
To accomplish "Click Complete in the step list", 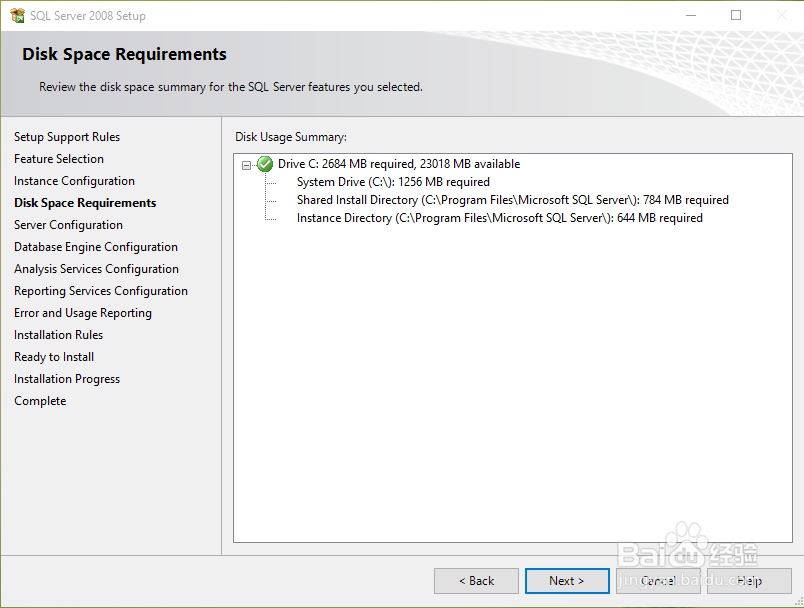I will tap(40, 401).
